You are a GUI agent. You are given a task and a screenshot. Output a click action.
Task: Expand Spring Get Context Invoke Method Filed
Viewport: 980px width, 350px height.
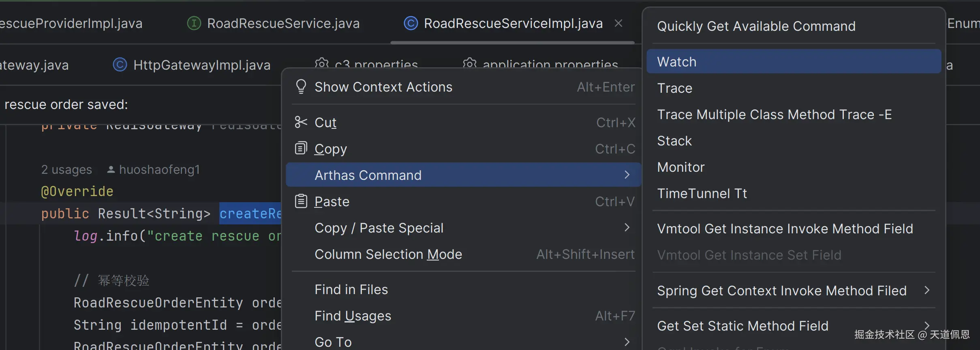927,290
